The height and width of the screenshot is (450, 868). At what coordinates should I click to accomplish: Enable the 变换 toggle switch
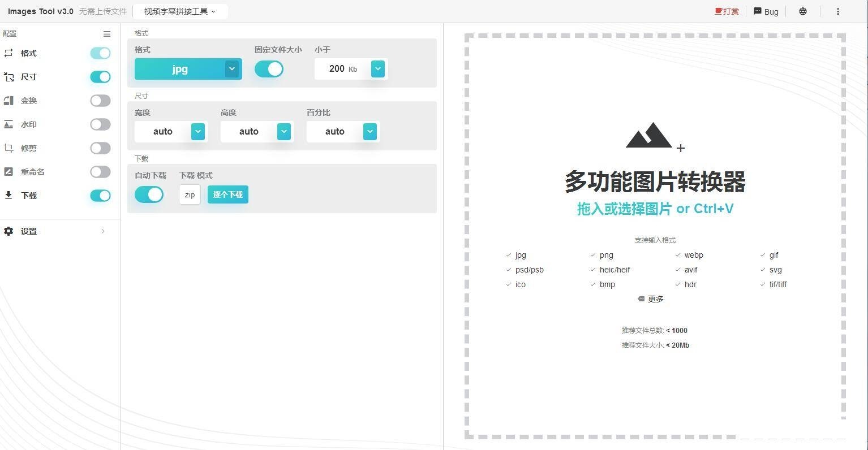click(x=100, y=101)
